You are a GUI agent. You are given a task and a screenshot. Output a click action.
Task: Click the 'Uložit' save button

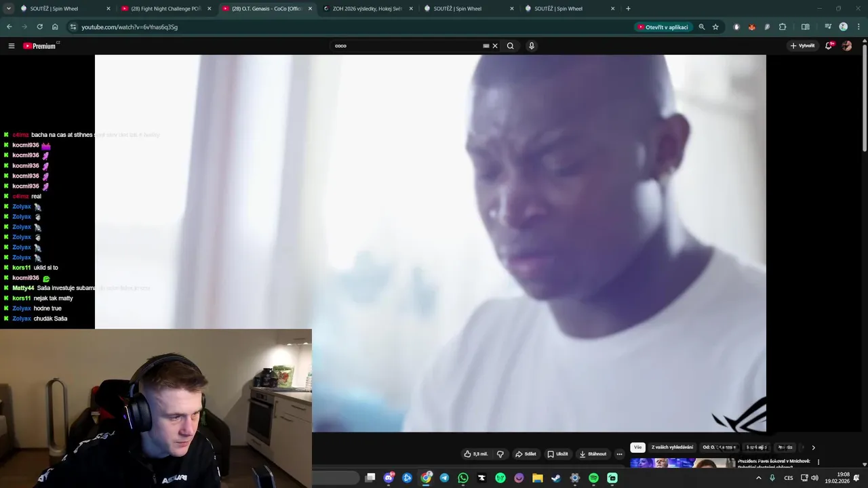pos(557,454)
